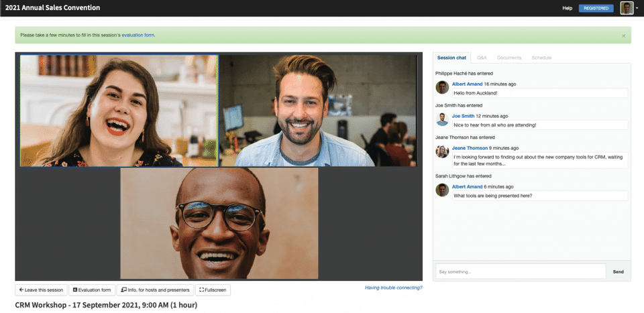The image size is (644, 313).
Task: Open Help in the top bar
Action: tap(568, 8)
